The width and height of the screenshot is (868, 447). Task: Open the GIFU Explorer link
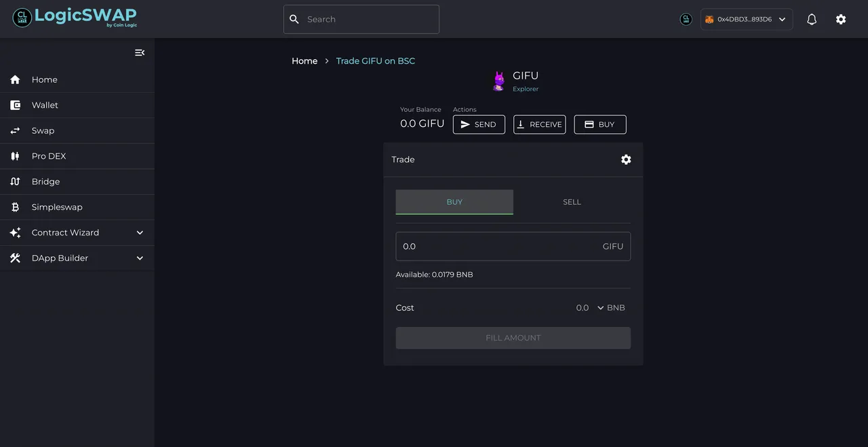point(526,89)
